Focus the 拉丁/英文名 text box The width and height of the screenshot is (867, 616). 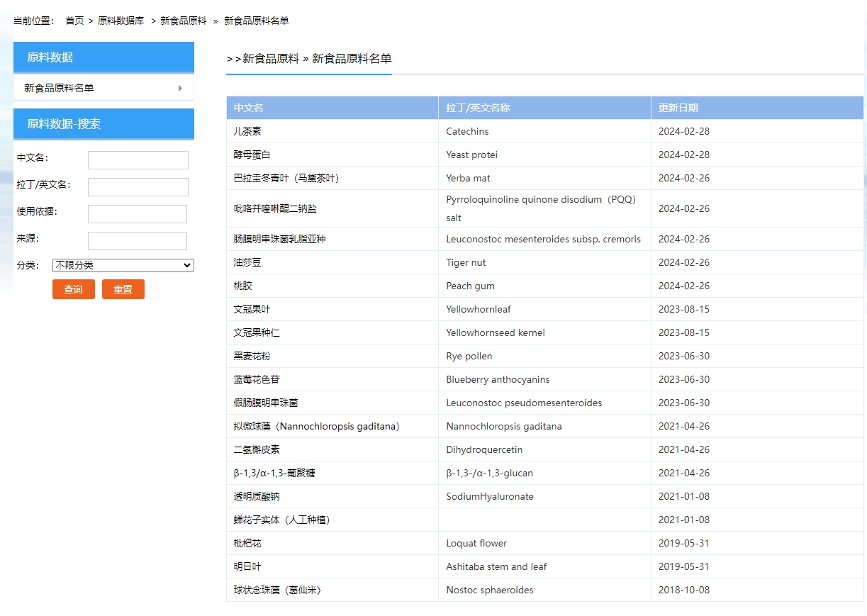[138, 186]
